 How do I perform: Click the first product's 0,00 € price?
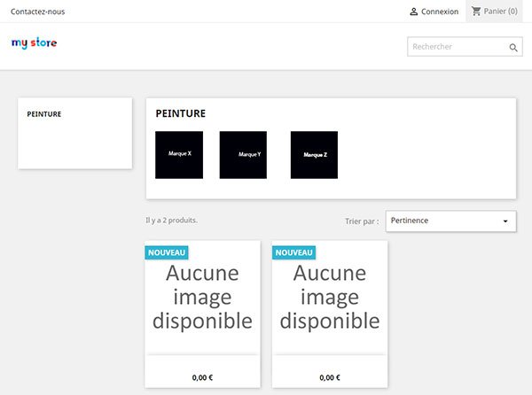202,377
